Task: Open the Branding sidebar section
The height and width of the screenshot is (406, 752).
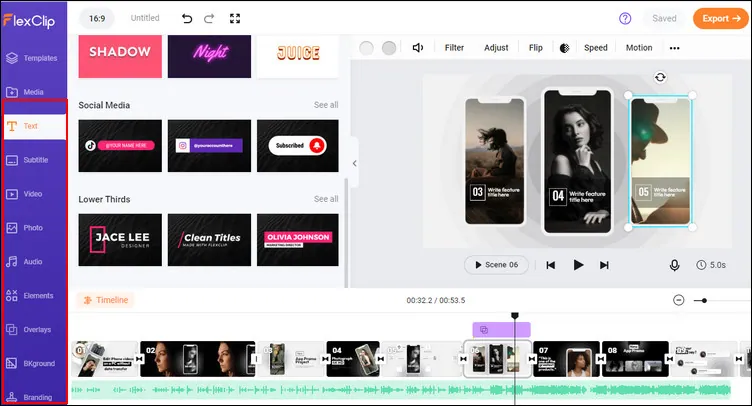Action: click(29, 397)
